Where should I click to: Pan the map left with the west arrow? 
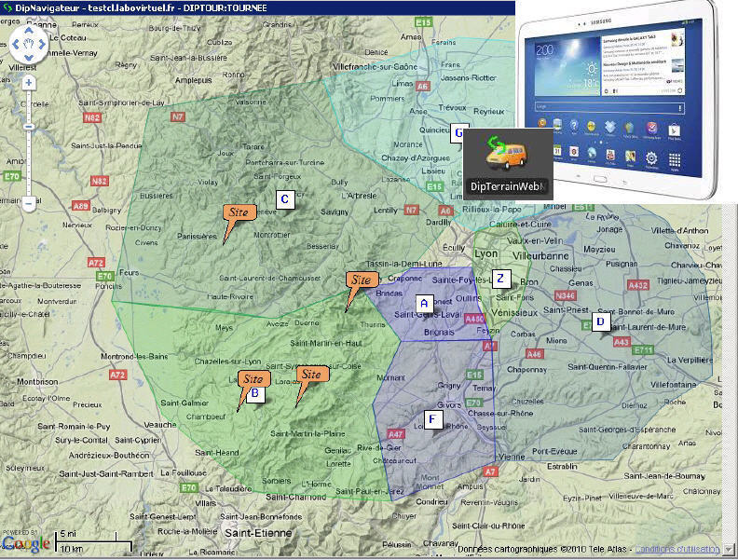tap(16, 44)
